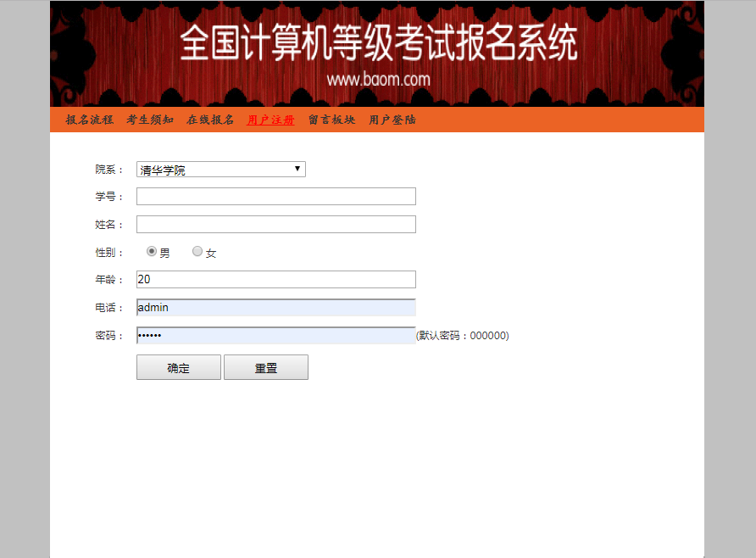Select the 男 radio button

click(152, 251)
